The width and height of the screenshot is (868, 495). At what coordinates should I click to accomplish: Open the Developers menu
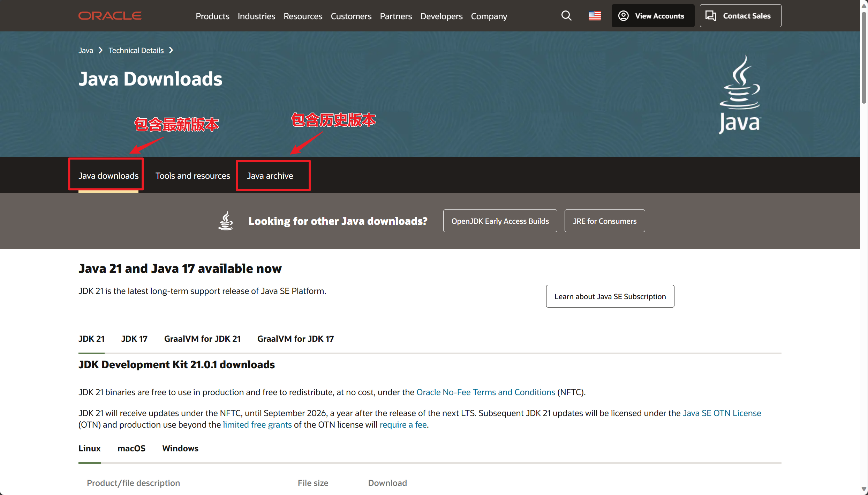click(441, 16)
